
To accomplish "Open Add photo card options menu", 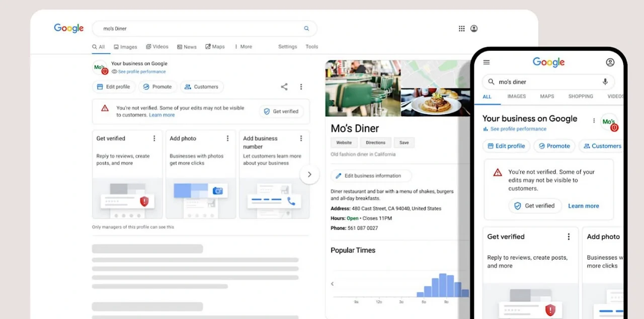I will click(227, 138).
